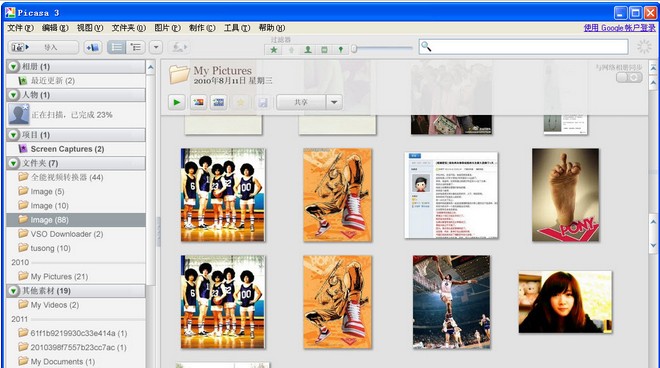Click the library scroll down arrow
This screenshot has width=660, height=368.
[653, 245]
